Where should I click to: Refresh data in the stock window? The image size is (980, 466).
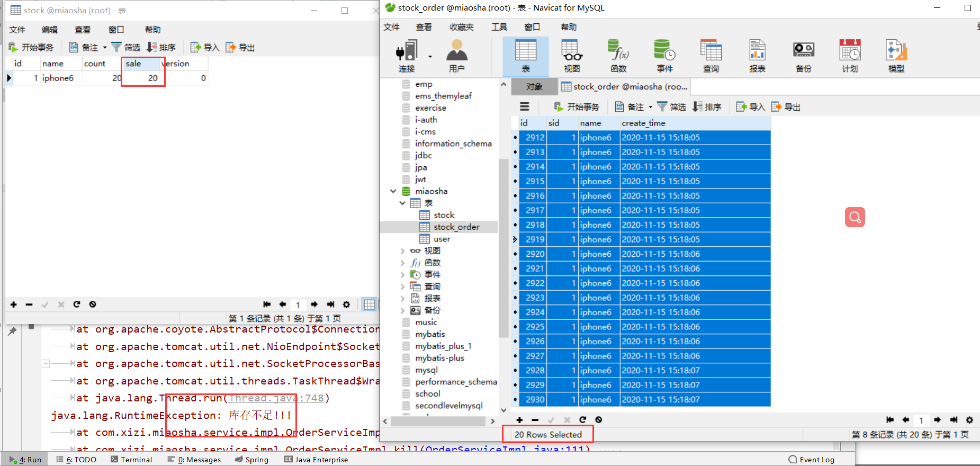pos(77,304)
